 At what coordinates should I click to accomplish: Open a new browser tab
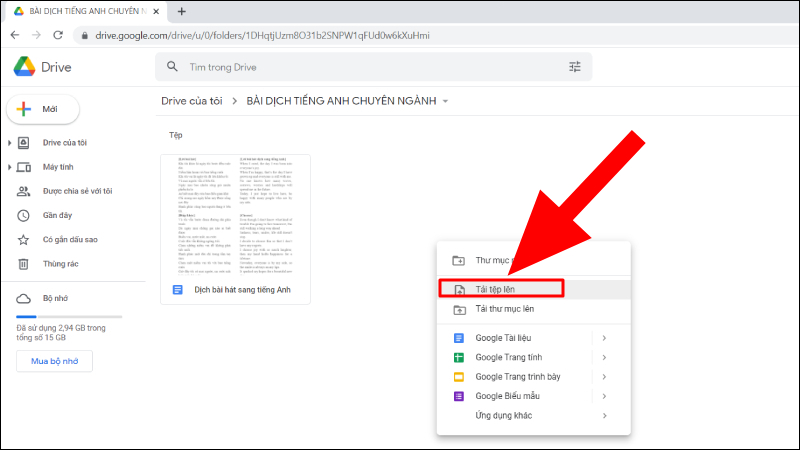point(182,11)
